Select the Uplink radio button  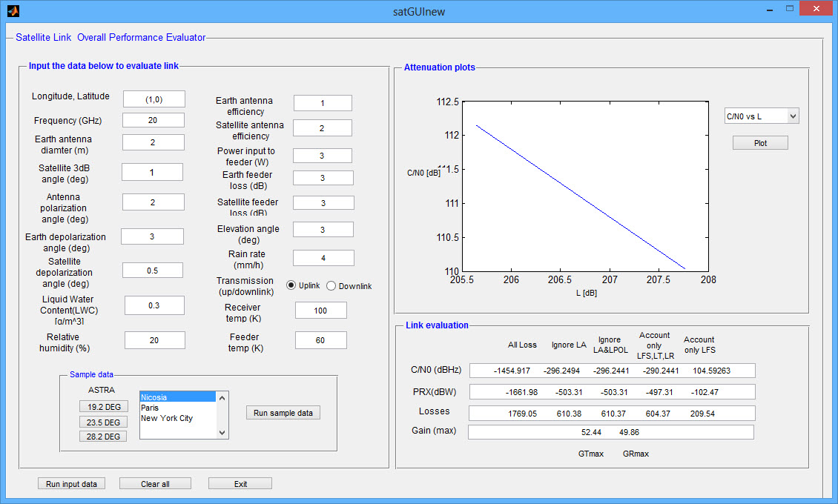291,285
